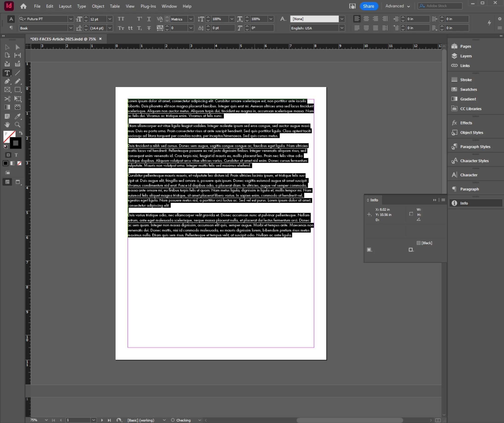
Task: Open the font size 12 pt dropdown
Action: 110,19
